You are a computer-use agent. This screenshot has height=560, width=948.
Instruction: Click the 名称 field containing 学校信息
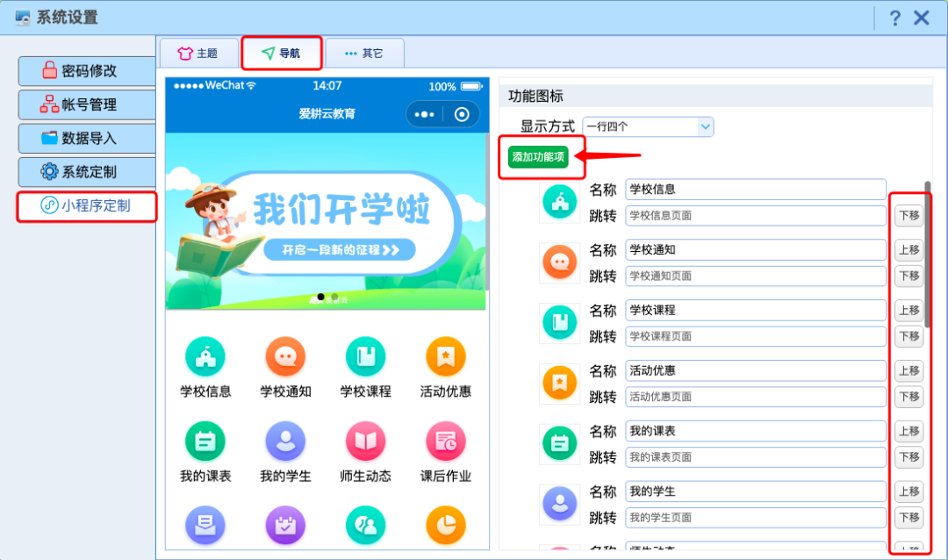(x=755, y=190)
